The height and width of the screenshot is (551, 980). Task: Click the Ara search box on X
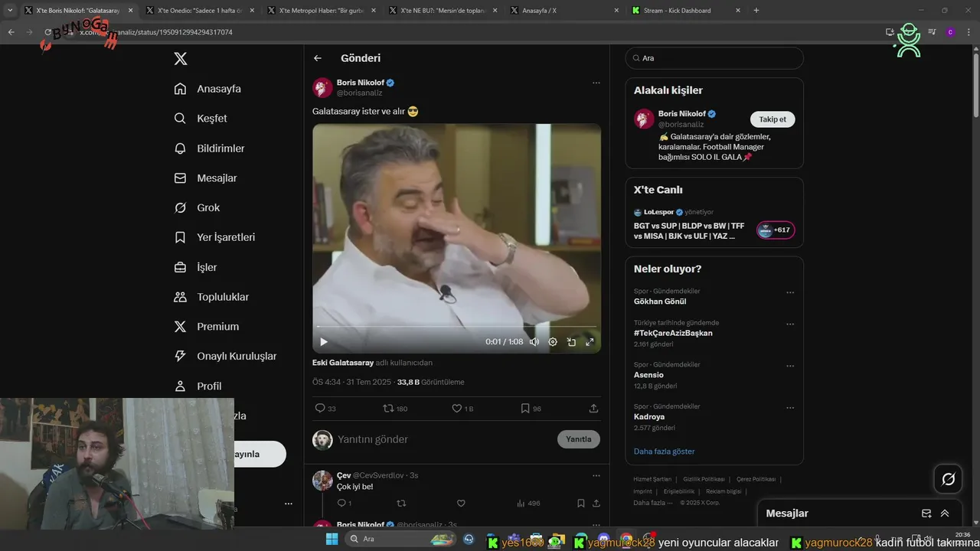[714, 58]
